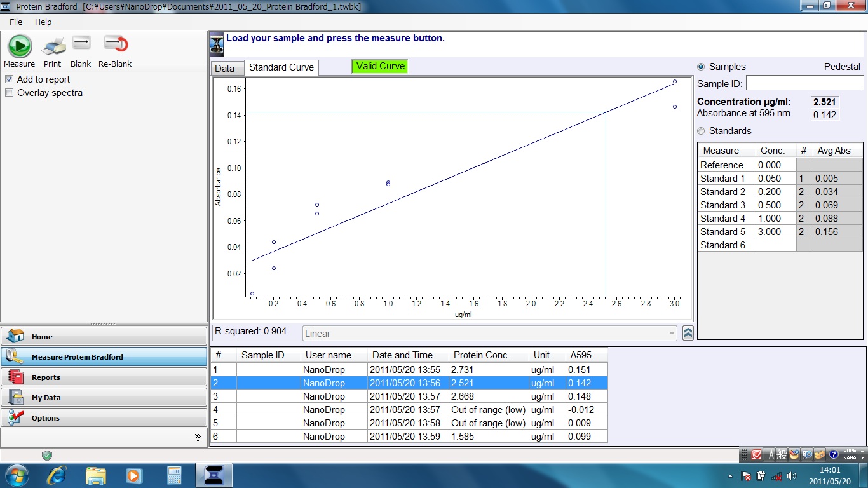This screenshot has height=488, width=868.
Task: Open the Reports section
Action: click(x=104, y=377)
